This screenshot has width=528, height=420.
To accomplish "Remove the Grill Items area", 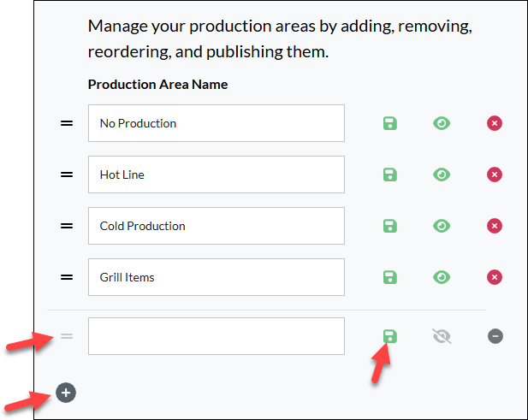I will (x=495, y=277).
